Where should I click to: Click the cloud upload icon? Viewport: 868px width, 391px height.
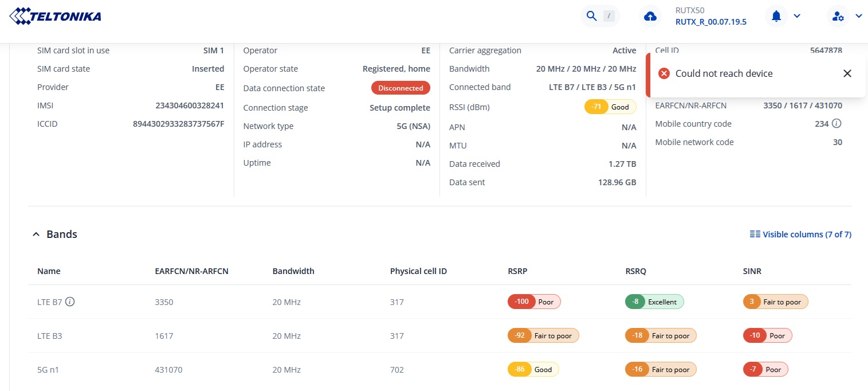coord(650,16)
